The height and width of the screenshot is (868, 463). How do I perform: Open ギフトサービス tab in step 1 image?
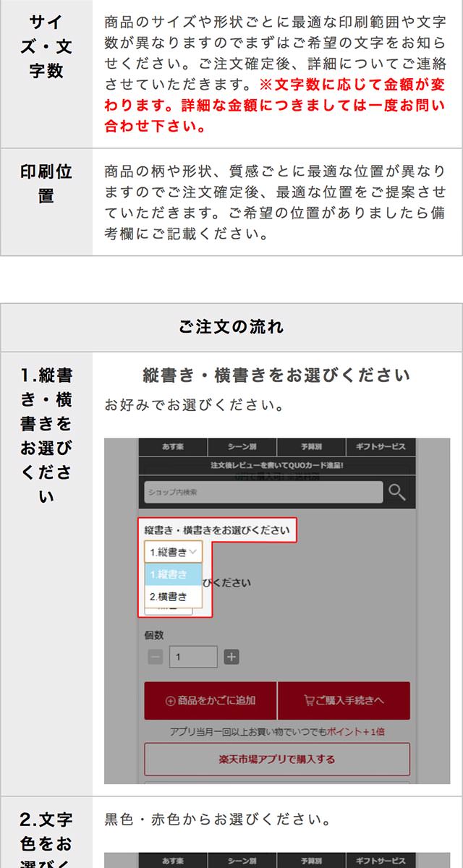(381, 447)
